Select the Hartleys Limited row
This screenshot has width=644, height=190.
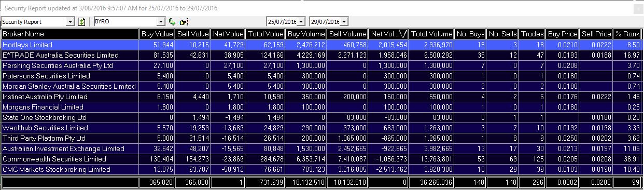pyautogui.click(x=321, y=45)
